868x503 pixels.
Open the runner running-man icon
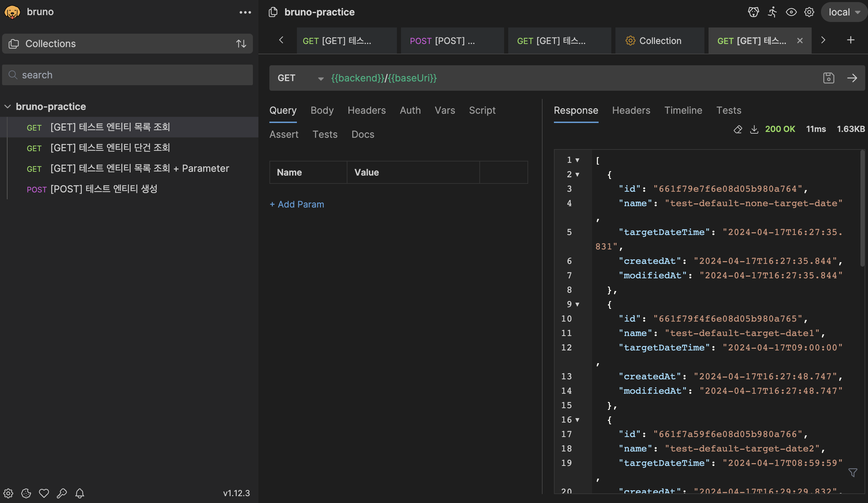click(x=772, y=12)
